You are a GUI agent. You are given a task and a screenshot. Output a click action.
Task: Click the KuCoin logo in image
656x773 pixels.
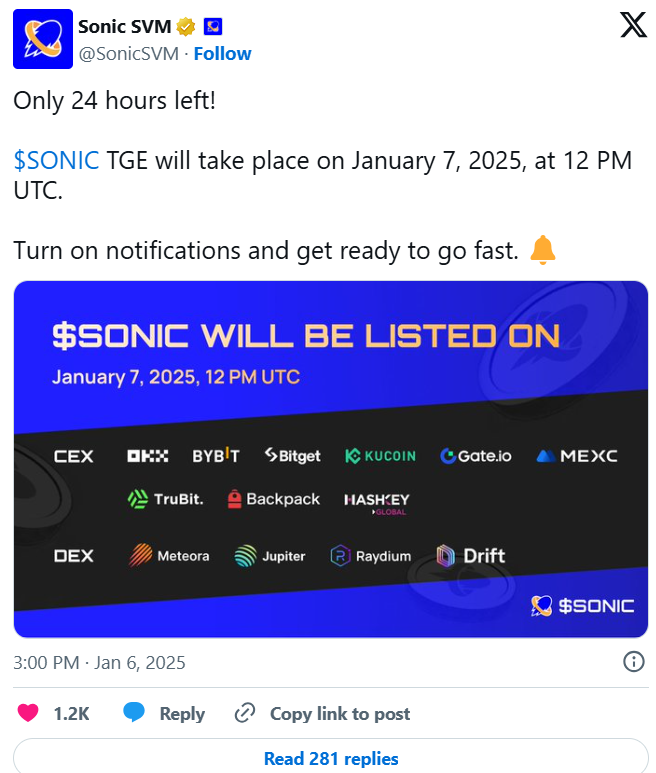pos(380,456)
